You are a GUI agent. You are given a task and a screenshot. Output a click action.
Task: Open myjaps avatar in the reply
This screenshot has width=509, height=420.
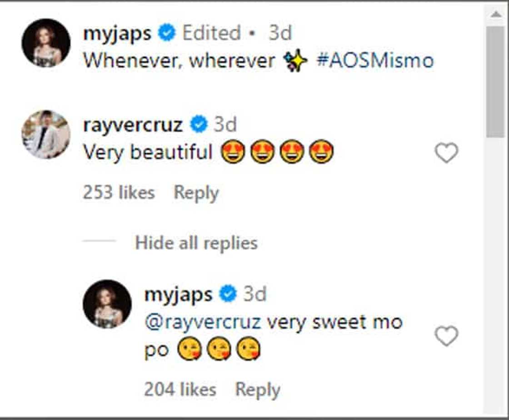(x=107, y=304)
